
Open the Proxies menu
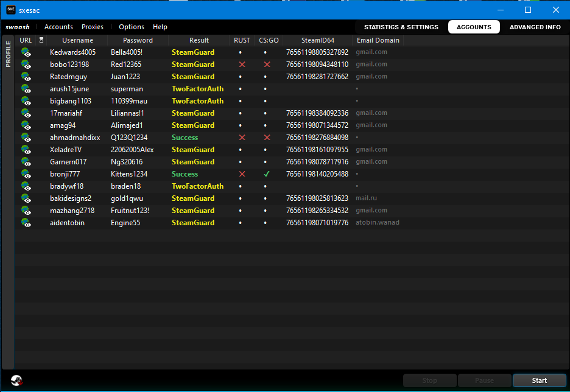coord(93,27)
